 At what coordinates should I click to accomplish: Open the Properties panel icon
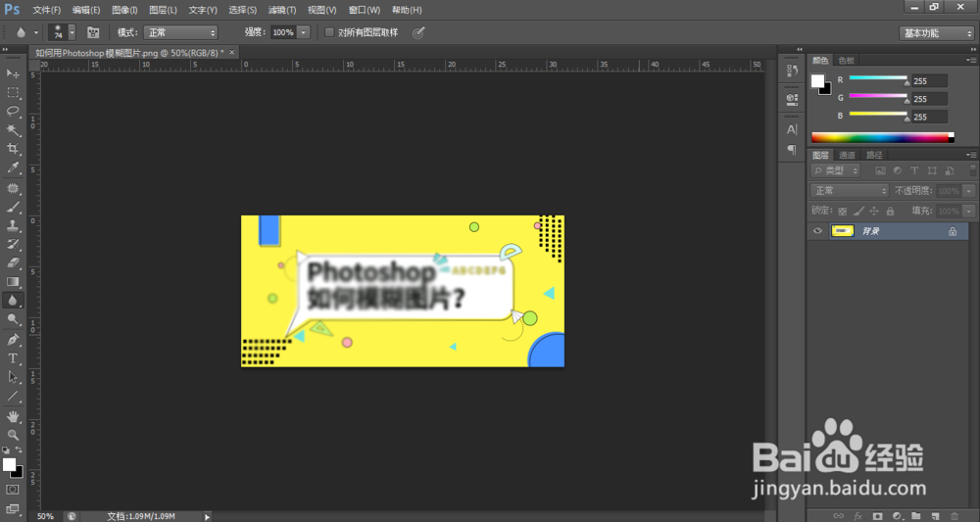(792, 99)
